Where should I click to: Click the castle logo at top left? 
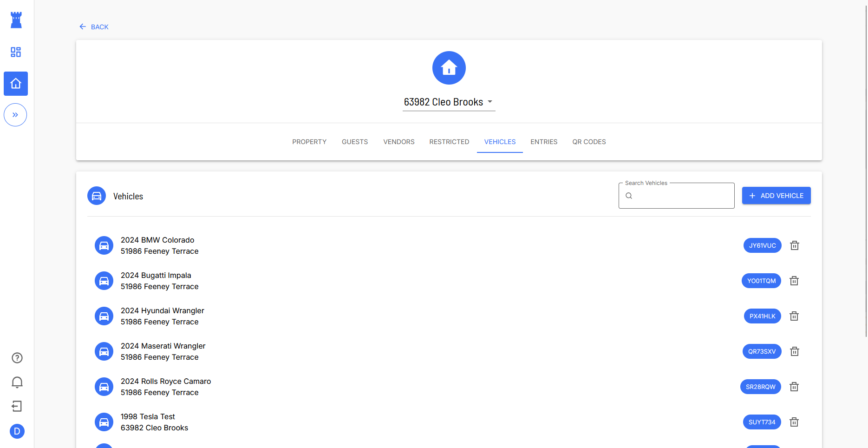pyautogui.click(x=16, y=20)
